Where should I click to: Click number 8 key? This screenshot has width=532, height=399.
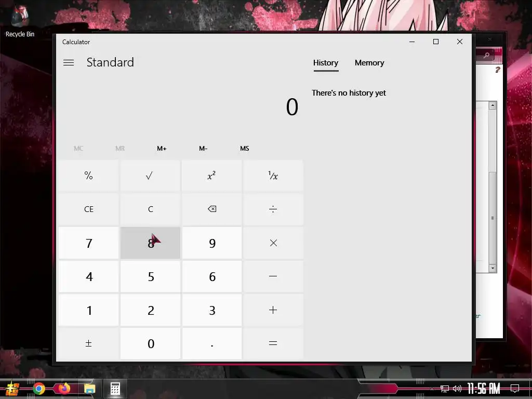click(150, 243)
